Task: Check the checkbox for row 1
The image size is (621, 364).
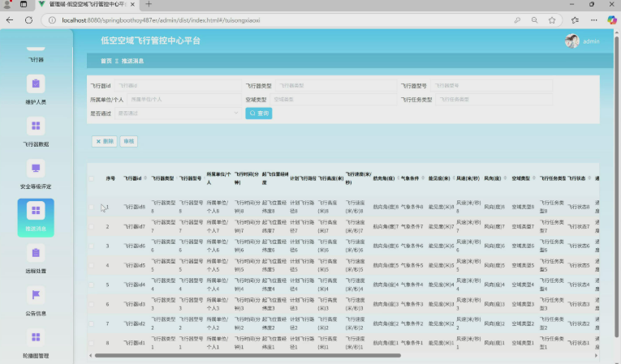Action: coord(92,207)
